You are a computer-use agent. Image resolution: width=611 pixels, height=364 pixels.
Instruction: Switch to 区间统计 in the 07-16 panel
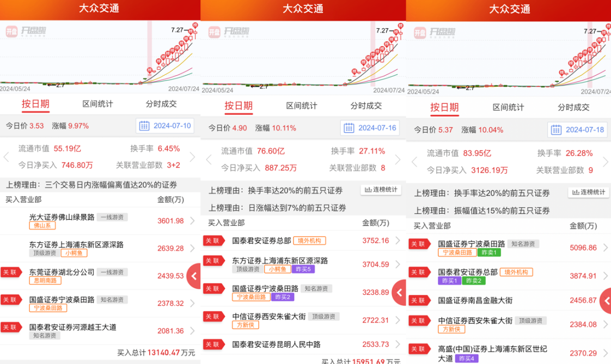pyautogui.click(x=302, y=106)
